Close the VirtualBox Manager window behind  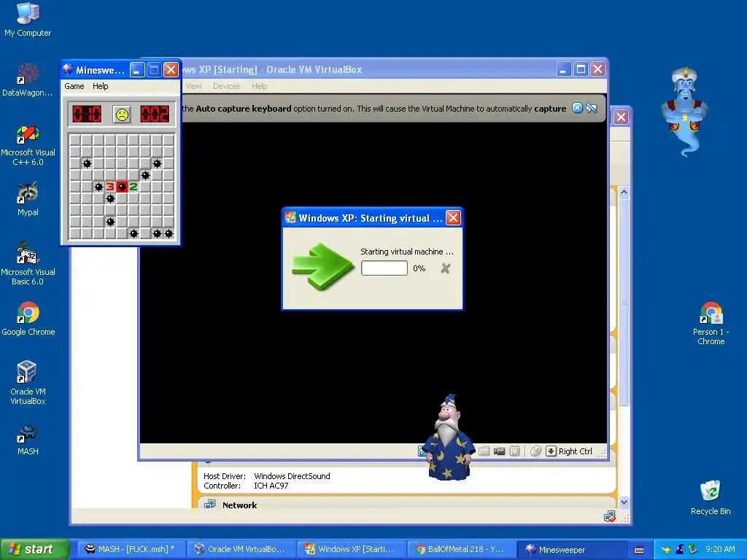point(621,117)
